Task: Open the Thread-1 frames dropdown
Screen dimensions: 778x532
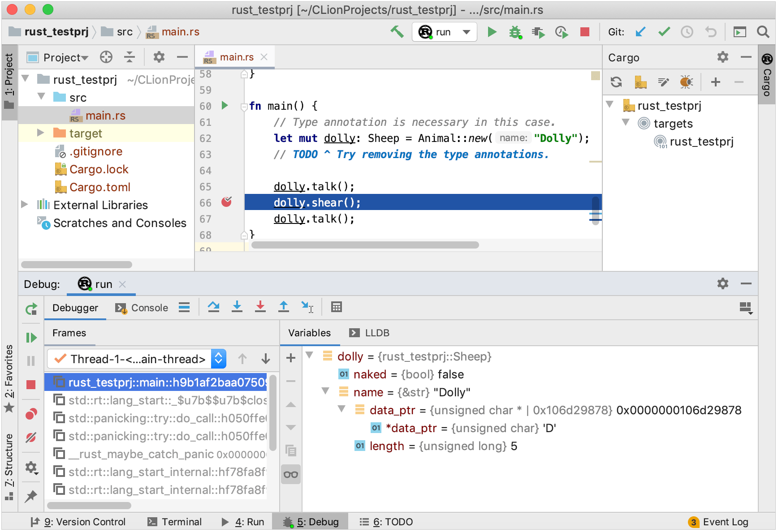Action: coord(219,359)
